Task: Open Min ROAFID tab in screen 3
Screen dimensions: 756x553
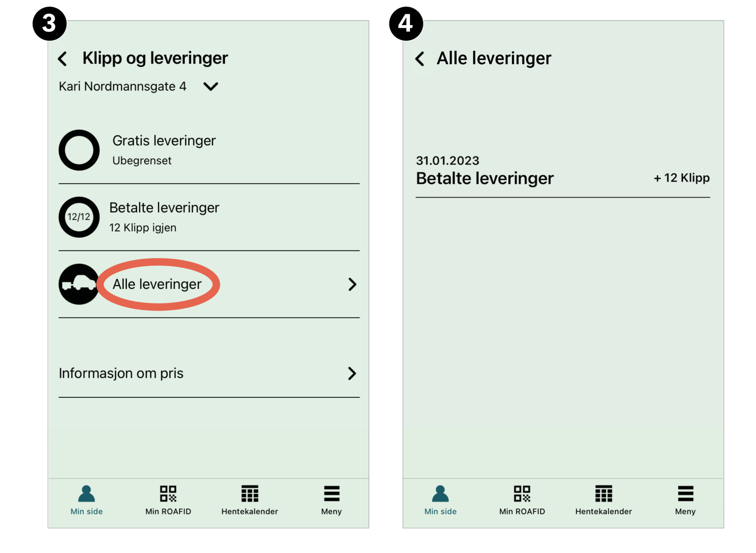Action: point(168,500)
